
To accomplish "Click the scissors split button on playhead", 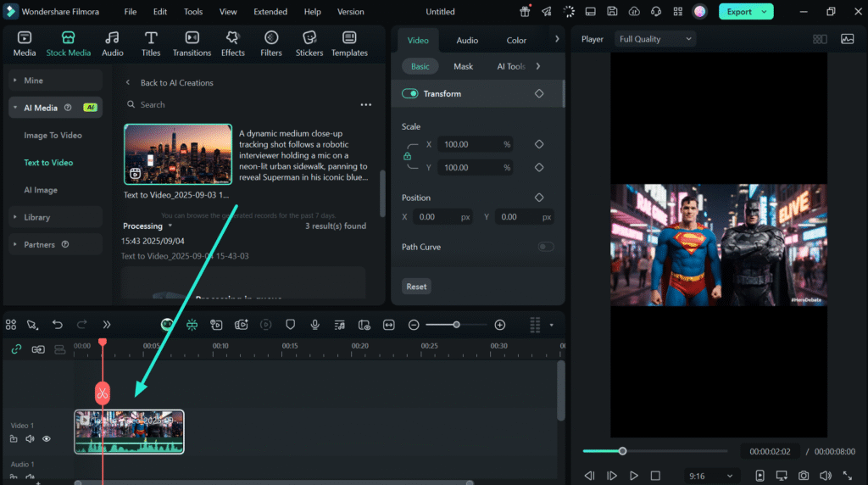I will [x=103, y=393].
